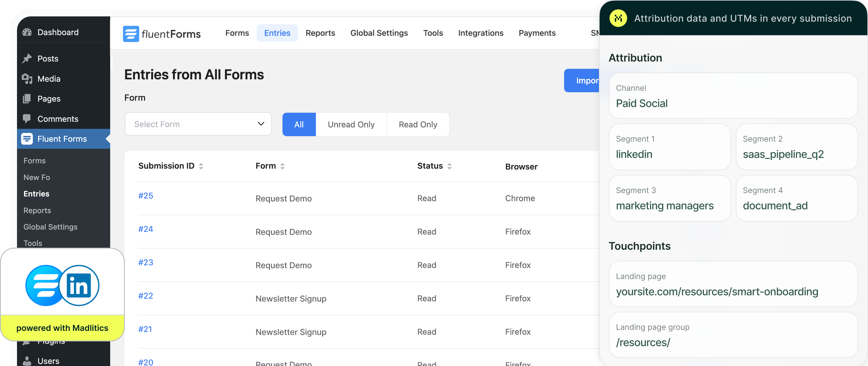The image size is (868, 366).
Task: Click the Landing page URL card
Action: 733,284
